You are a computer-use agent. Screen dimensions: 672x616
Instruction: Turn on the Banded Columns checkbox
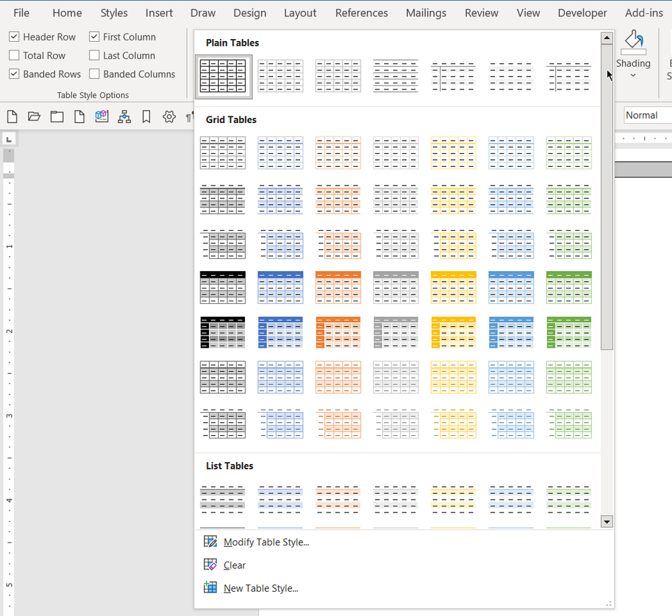[94, 74]
